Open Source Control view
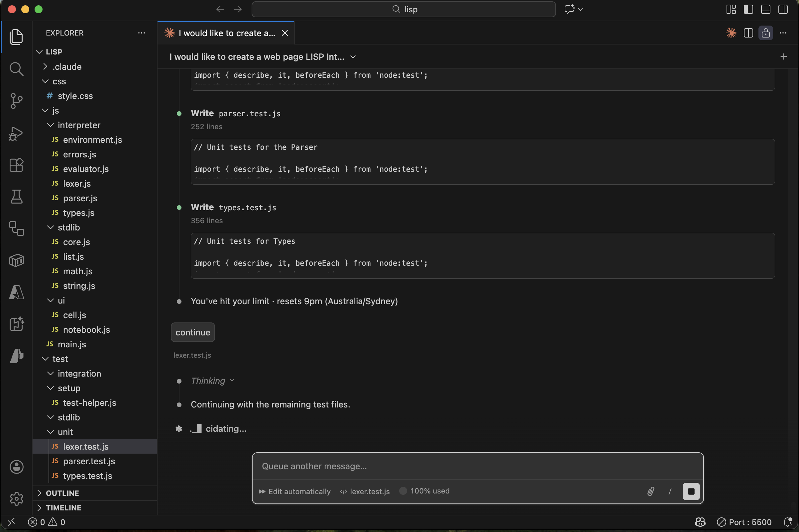 coord(16,101)
